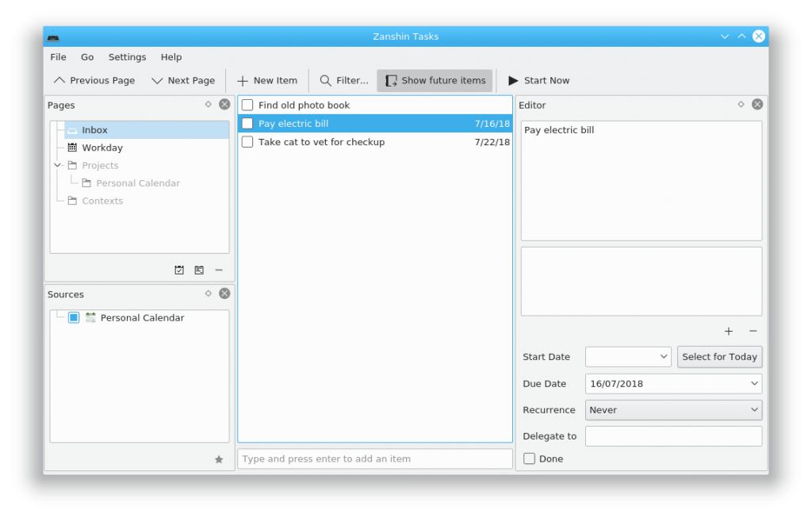Go to the Next Page
This screenshot has height=518, width=812.
183,80
